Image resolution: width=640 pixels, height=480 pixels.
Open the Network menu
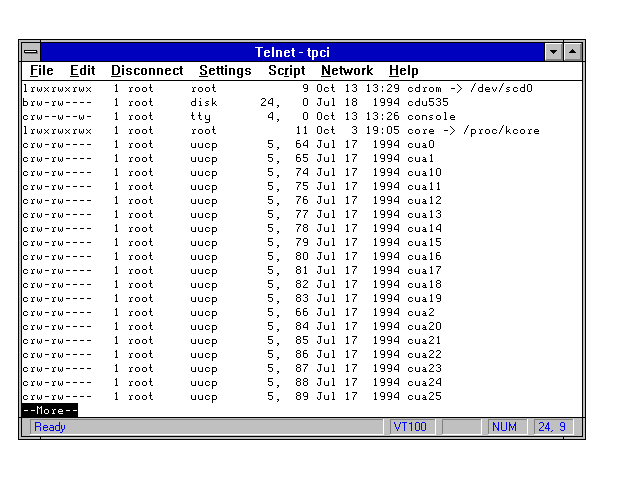(x=346, y=71)
